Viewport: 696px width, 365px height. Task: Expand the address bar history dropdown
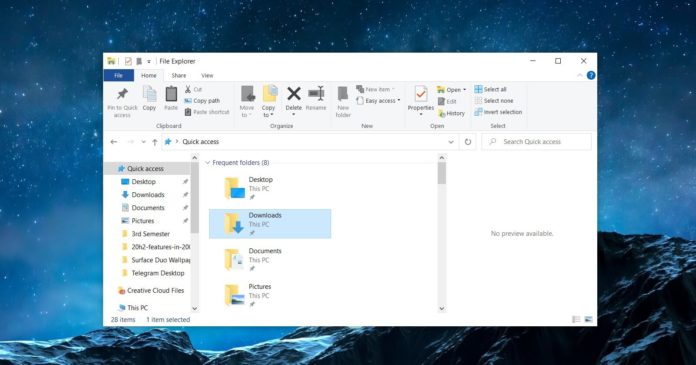point(451,142)
